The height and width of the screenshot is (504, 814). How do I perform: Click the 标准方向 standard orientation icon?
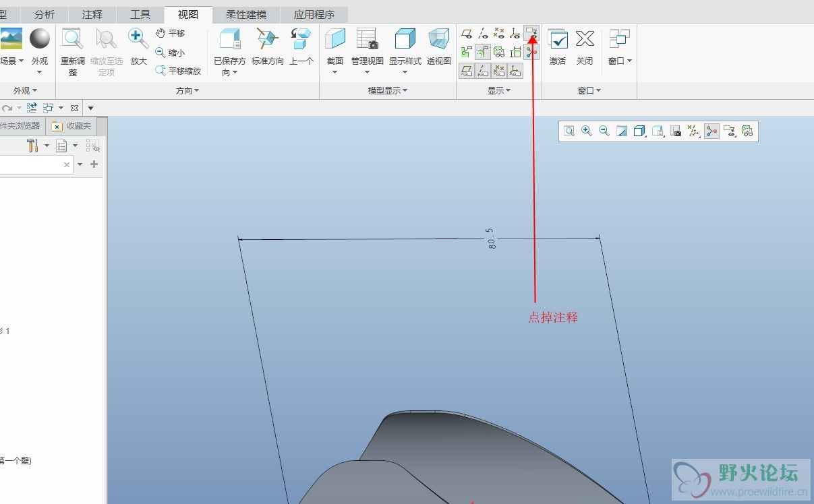pyautogui.click(x=268, y=39)
